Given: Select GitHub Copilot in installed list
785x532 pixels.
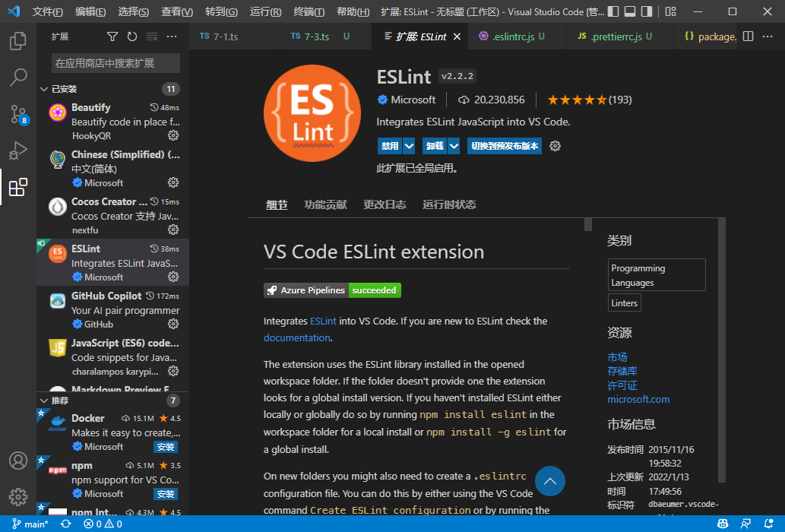Looking at the screenshot, I should (x=112, y=309).
